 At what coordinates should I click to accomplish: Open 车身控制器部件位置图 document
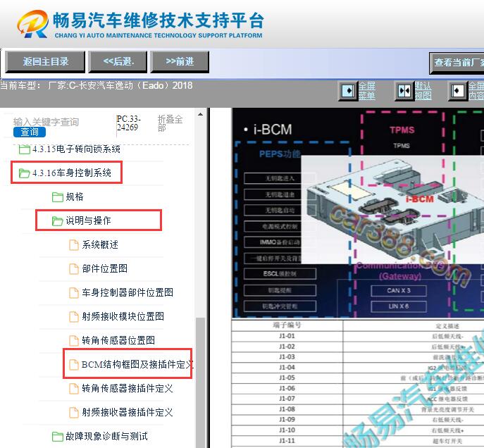(128, 292)
